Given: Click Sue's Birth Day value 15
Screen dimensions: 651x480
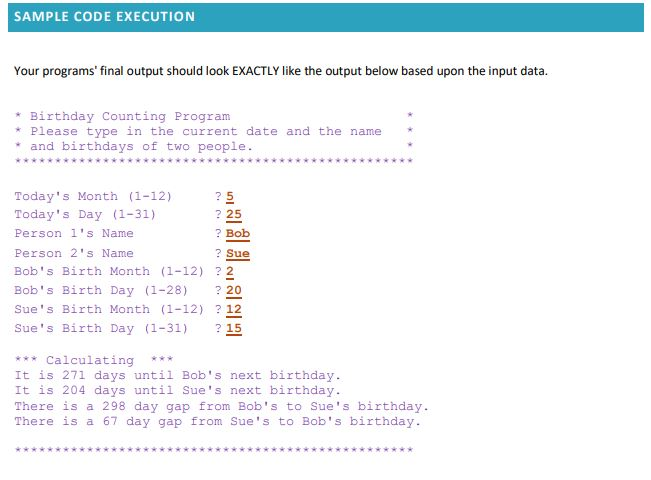Looking at the screenshot, I should 234,329.
